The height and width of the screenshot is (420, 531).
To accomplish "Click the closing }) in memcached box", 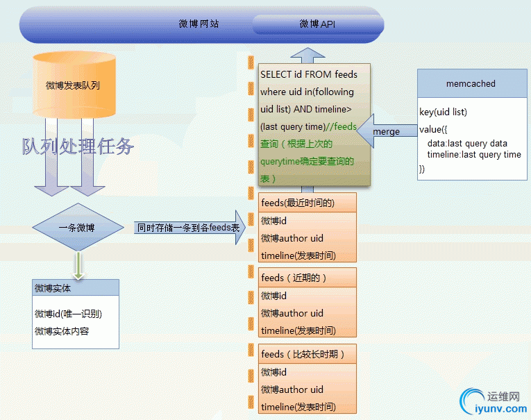I will tap(422, 169).
